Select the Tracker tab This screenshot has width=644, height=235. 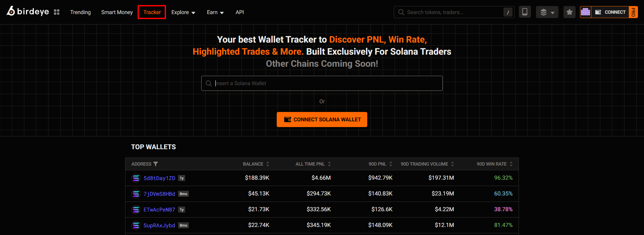tap(152, 12)
